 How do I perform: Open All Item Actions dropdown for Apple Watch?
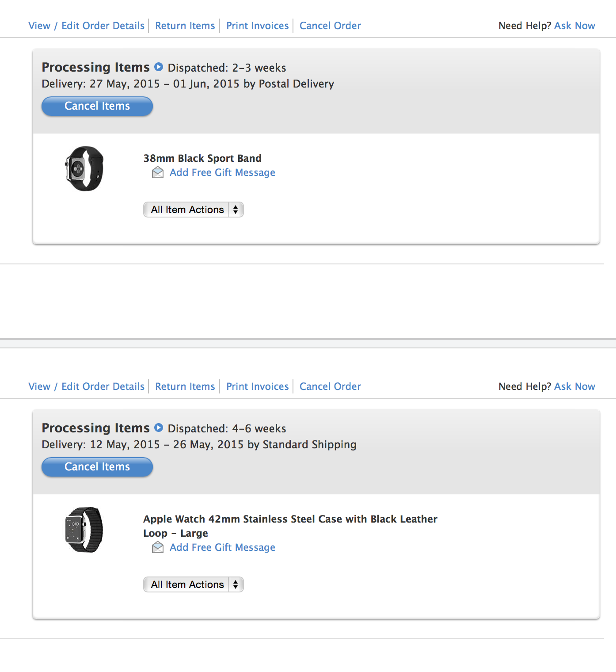pos(194,584)
